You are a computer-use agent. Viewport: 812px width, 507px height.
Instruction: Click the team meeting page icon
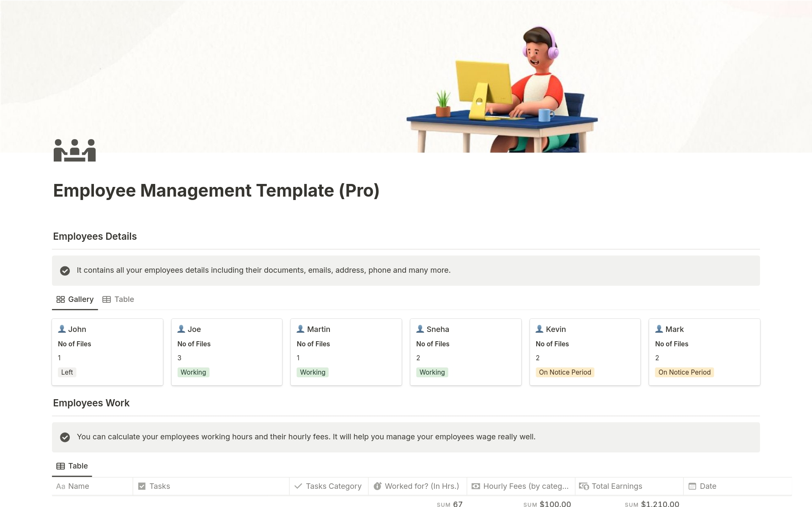(74, 150)
